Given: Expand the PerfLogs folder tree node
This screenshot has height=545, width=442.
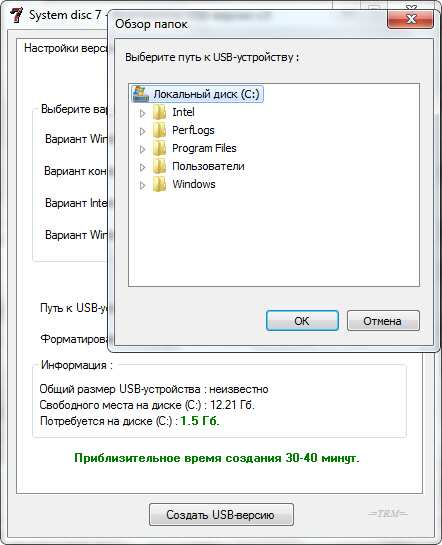Looking at the screenshot, I should [x=142, y=131].
